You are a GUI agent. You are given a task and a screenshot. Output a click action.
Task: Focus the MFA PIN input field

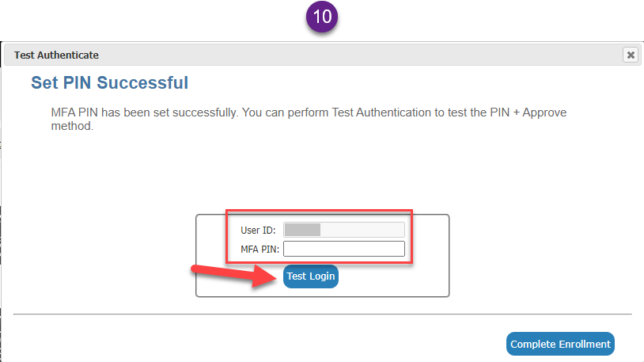344,250
